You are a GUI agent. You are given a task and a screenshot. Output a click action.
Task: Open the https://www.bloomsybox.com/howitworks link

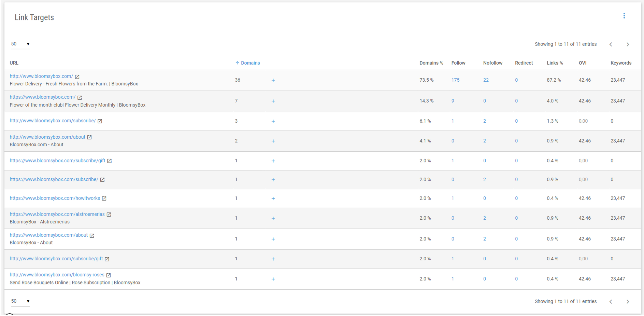tap(55, 198)
